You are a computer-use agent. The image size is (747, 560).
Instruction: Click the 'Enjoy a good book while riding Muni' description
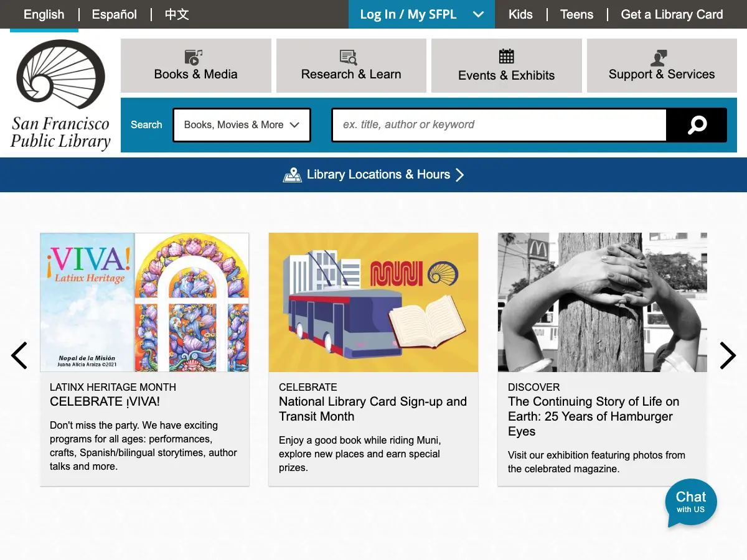[x=360, y=454]
